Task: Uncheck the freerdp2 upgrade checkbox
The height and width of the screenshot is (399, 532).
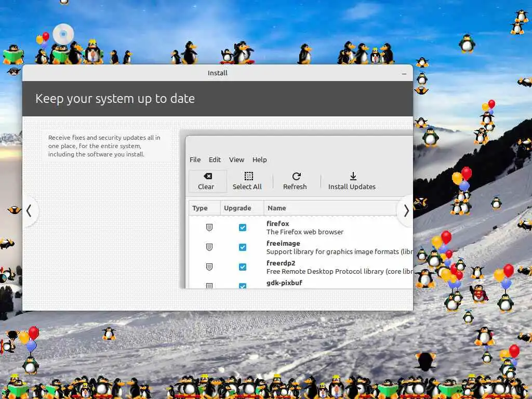Action: (x=242, y=267)
